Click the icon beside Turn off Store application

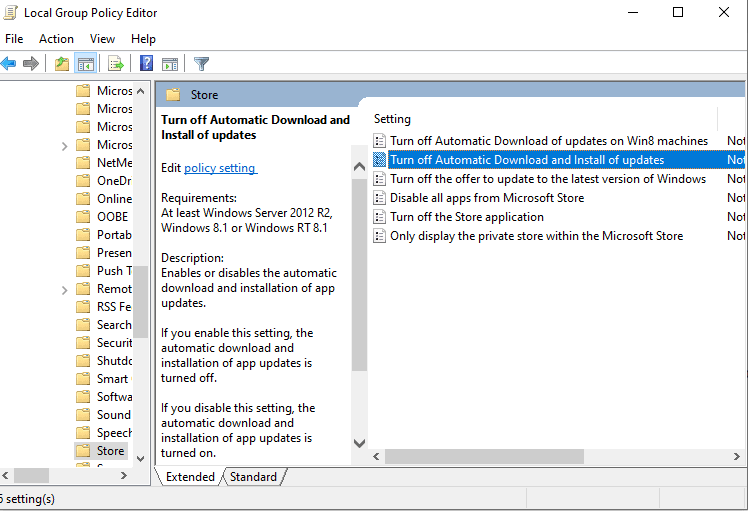pyautogui.click(x=379, y=217)
